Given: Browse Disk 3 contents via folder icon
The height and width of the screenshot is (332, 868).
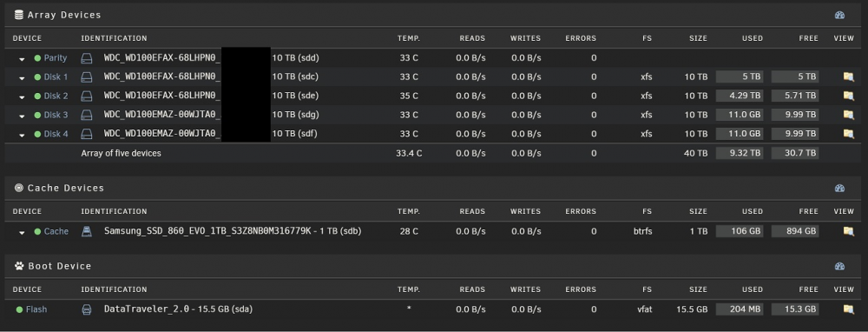Looking at the screenshot, I should 848,115.
